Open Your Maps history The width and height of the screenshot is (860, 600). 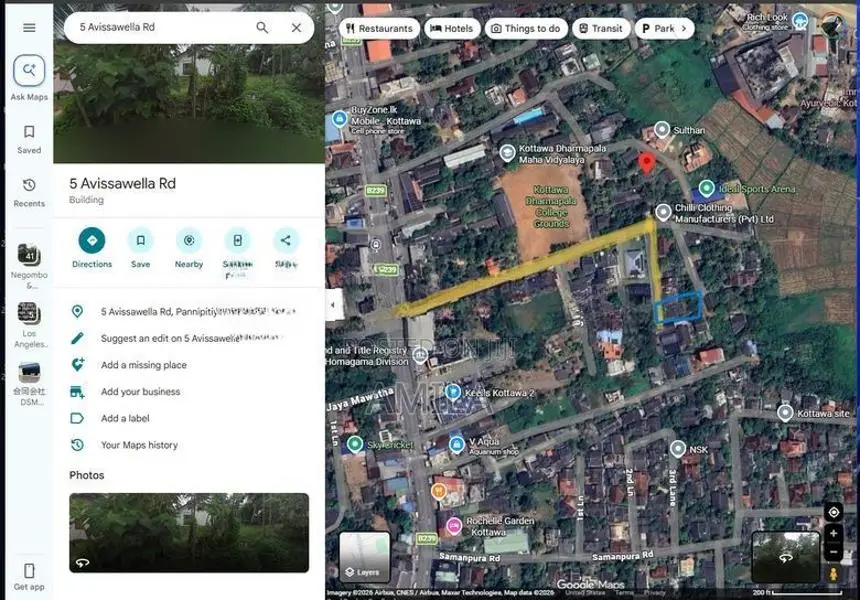point(189,445)
